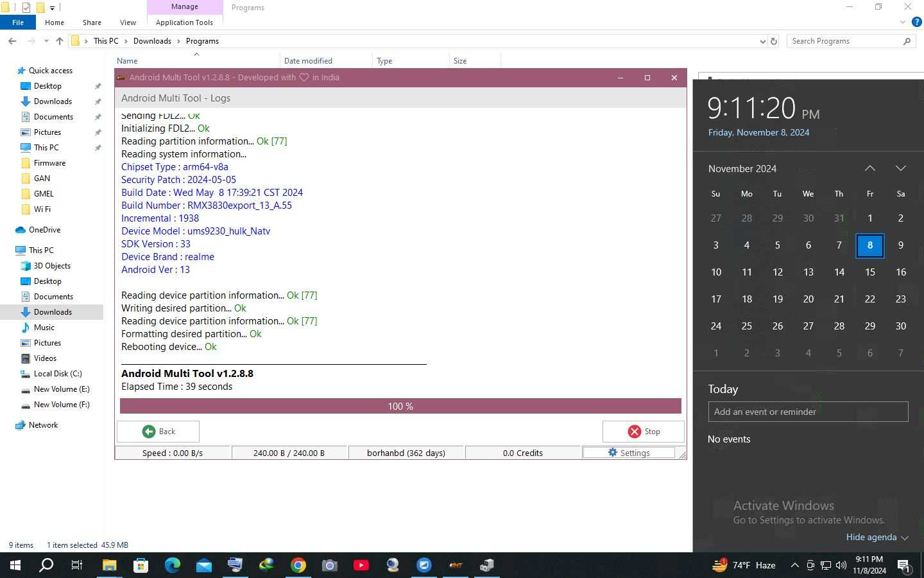Image resolution: width=924 pixels, height=578 pixels.
Task: Open taskbar Search magnifier
Action: pos(46,565)
